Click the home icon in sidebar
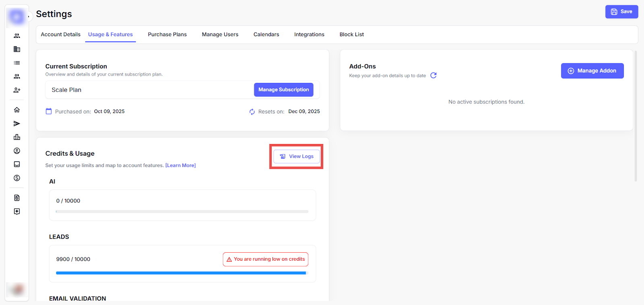 coord(17,110)
